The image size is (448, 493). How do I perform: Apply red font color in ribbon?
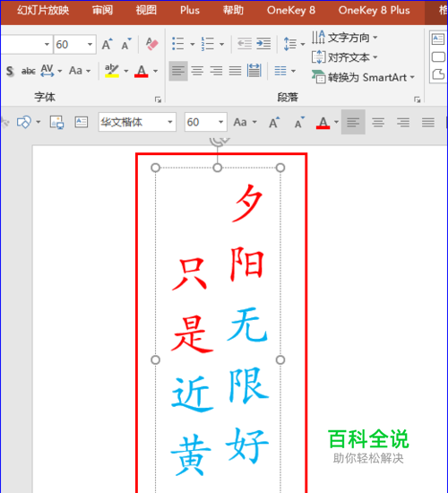(x=142, y=71)
